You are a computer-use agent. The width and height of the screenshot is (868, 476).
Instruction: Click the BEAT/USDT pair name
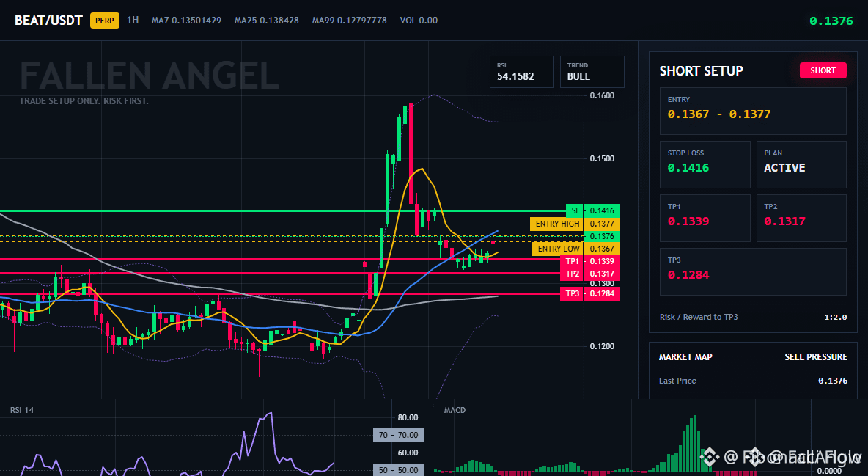pos(48,21)
